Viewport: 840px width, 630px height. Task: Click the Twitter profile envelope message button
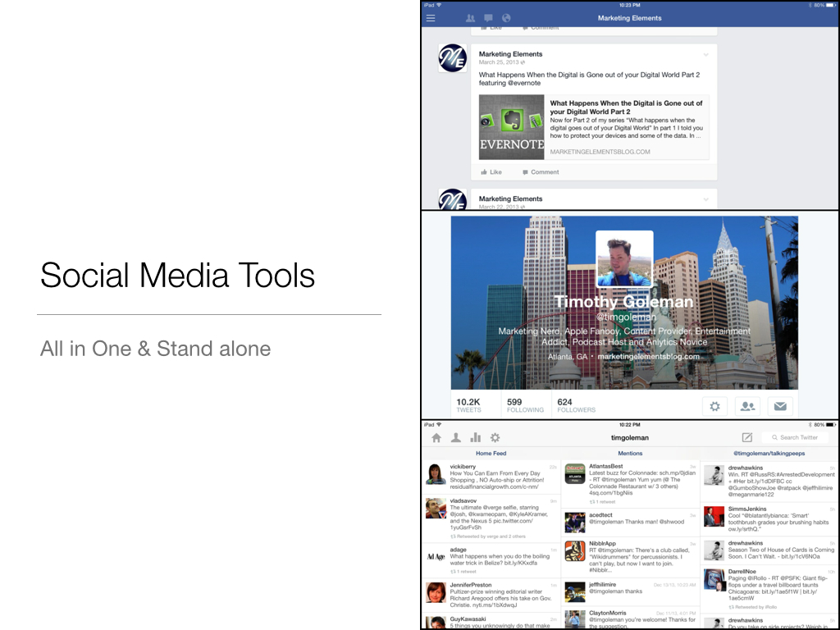point(780,405)
